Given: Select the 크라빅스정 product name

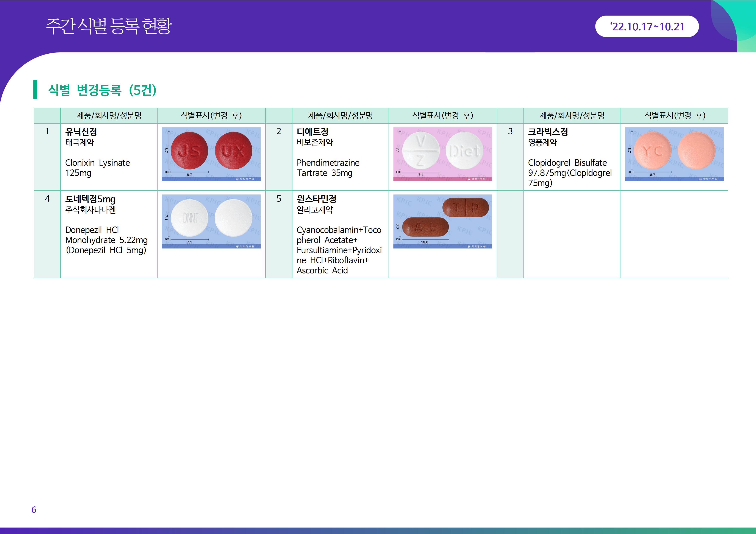Looking at the screenshot, I should (x=548, y=132).
